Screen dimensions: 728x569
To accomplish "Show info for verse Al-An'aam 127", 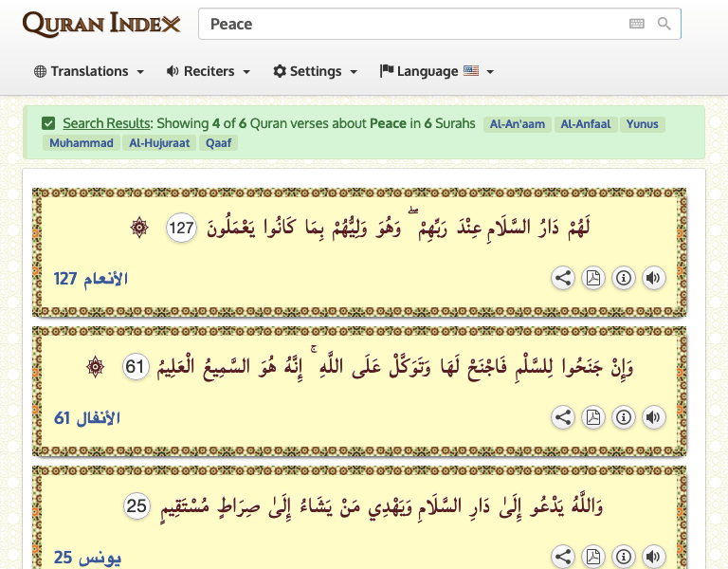I will click(623, 278).
